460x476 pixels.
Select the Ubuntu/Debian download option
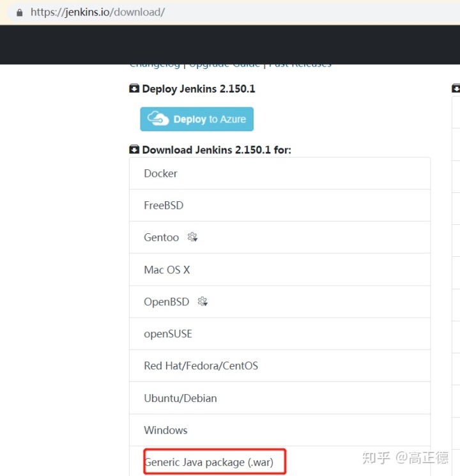[x=280, y=398]
